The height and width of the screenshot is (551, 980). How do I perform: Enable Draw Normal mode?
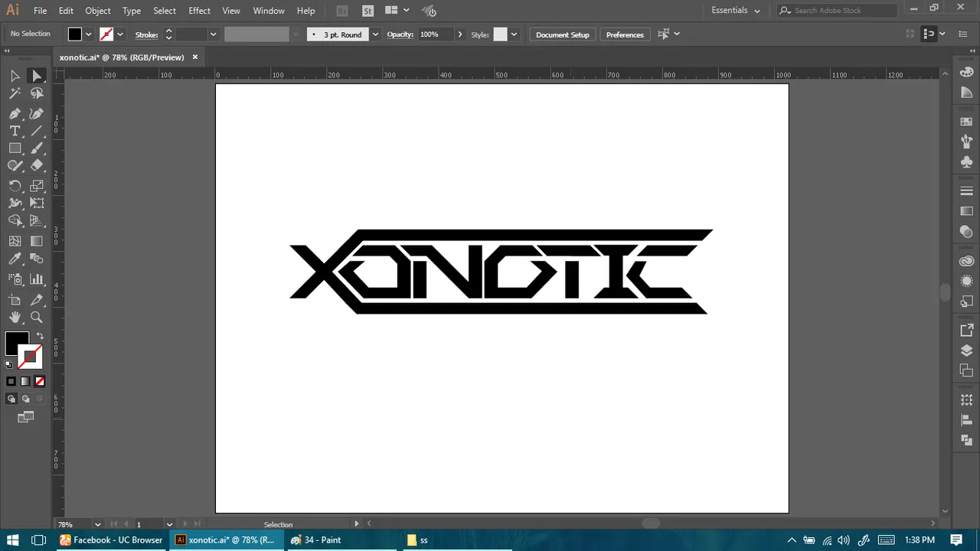point(11,399)
